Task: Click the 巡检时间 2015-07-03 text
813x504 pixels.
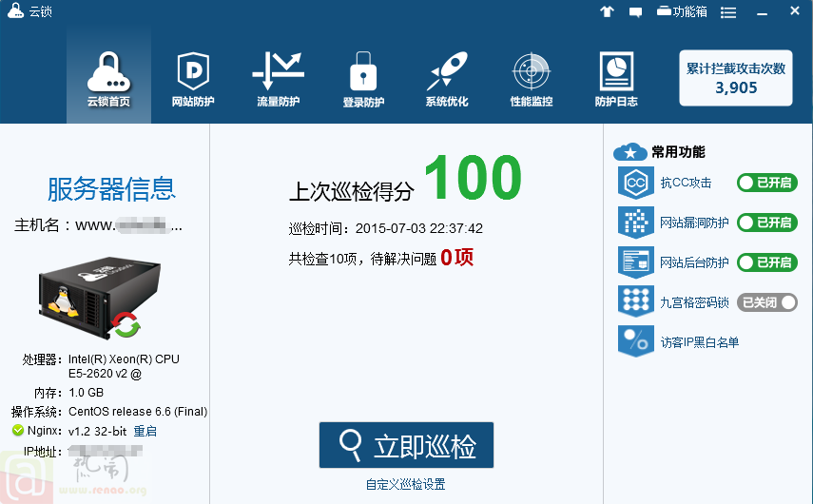Action: (x=386, y=228)
